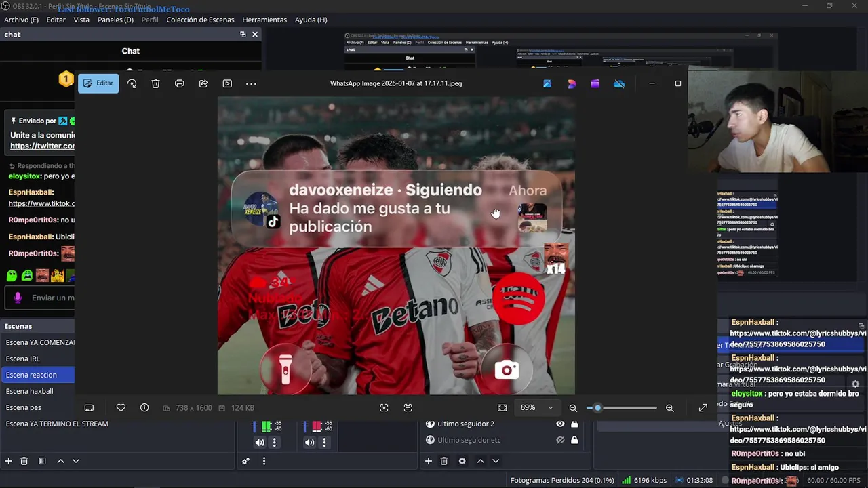
Task: Move the scene down with the arrow
Action: tap(76, 461)
